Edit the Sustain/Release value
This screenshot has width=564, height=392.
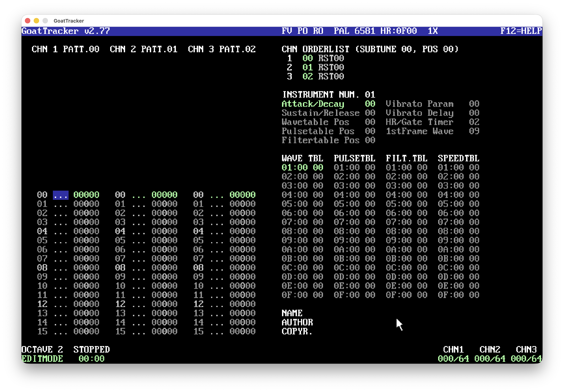pos(370,113)
